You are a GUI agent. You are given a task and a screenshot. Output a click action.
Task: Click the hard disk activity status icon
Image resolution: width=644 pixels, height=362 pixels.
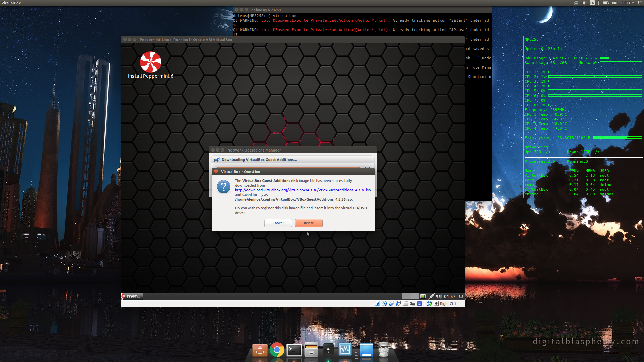point(377,304)
